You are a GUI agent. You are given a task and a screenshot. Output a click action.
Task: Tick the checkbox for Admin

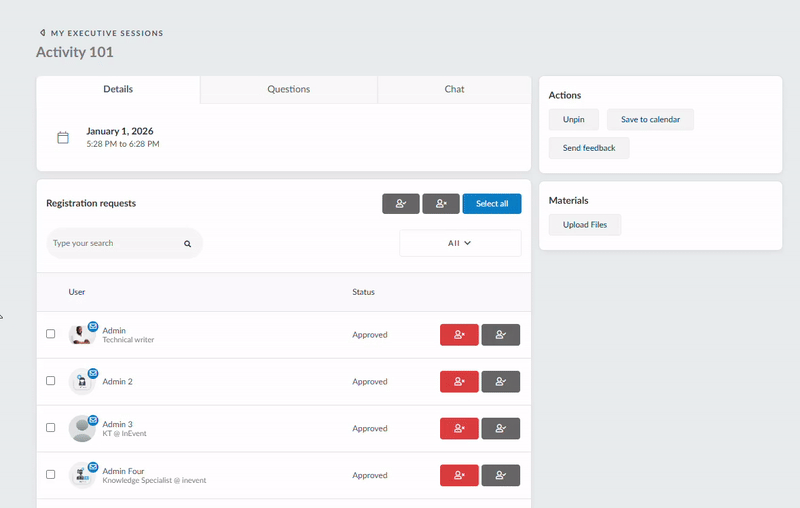click(51, 334)
